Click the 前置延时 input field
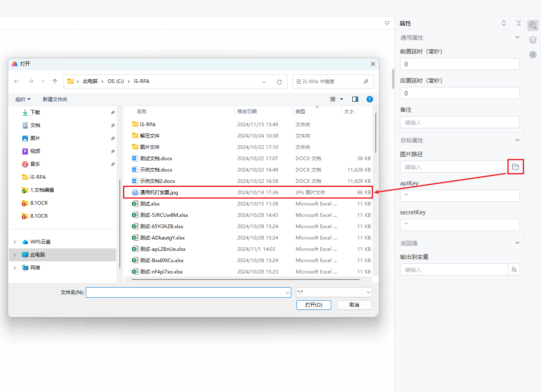541x392 pixels. pyautogui.click(x=460, y=64)
